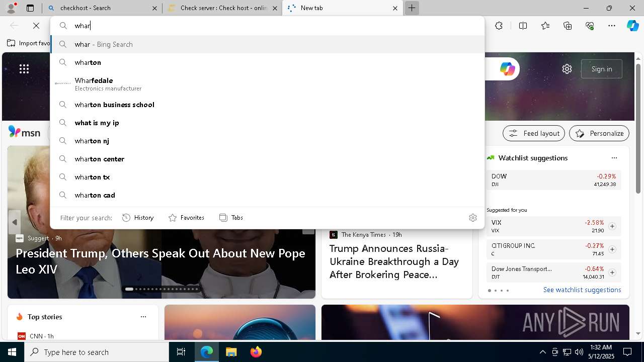Image resolution: width=644 pixels, height=362 pixels.
Task: Open the Favorites star toolbar icon
Action: pos(545,26)
